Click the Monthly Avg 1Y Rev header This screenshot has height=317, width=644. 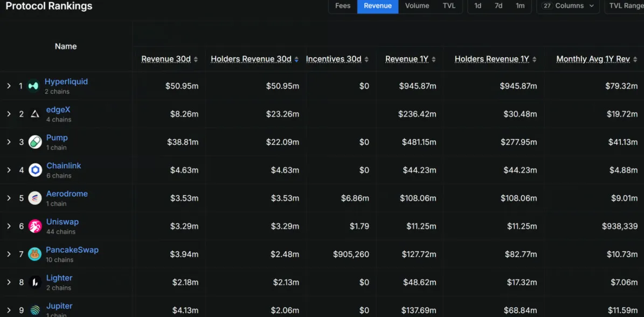(x=593, y=59)
